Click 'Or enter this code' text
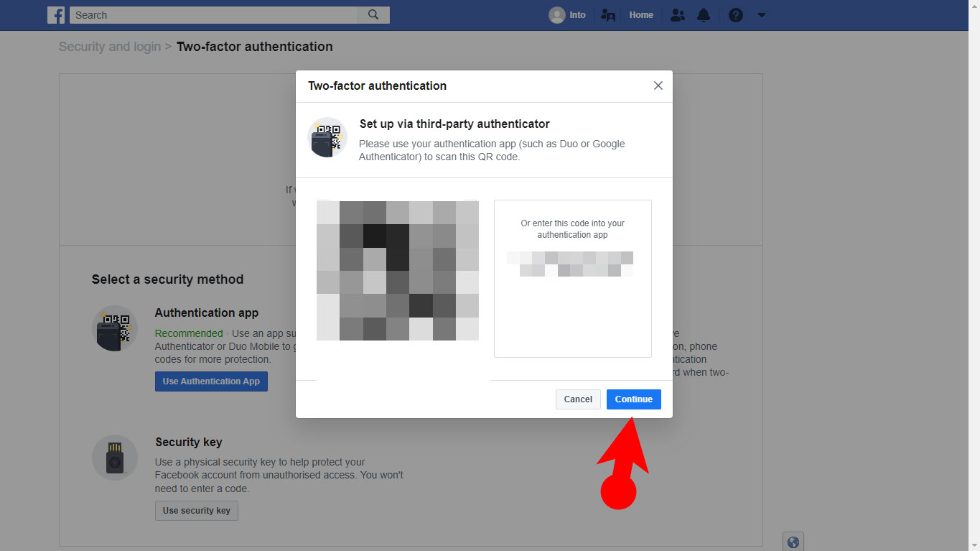Screen dimensions: 980x551 [x=573, y=229]
